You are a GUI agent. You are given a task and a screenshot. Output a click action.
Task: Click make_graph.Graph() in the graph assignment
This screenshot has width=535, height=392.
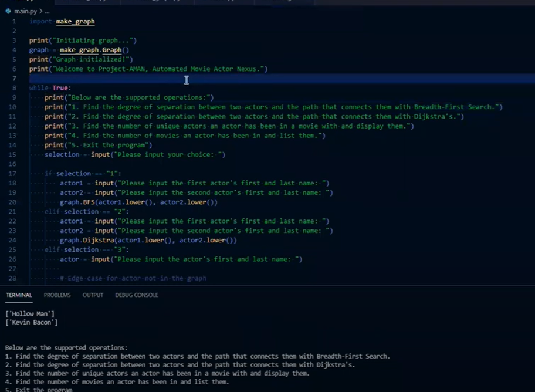tap(94, 50)
